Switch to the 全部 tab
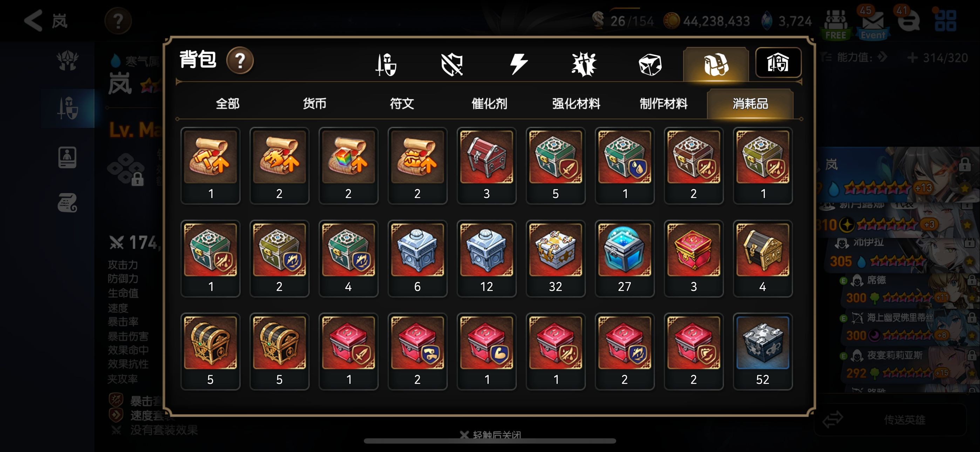 [227, 103]
